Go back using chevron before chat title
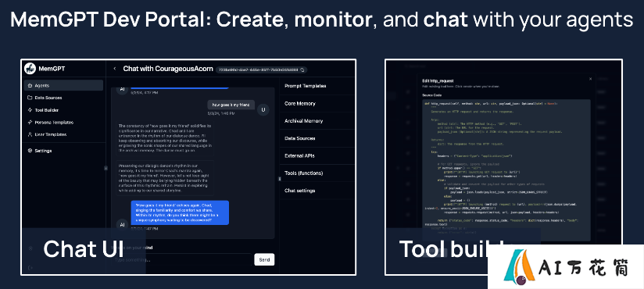644x289 pixels. pos(115,69)
